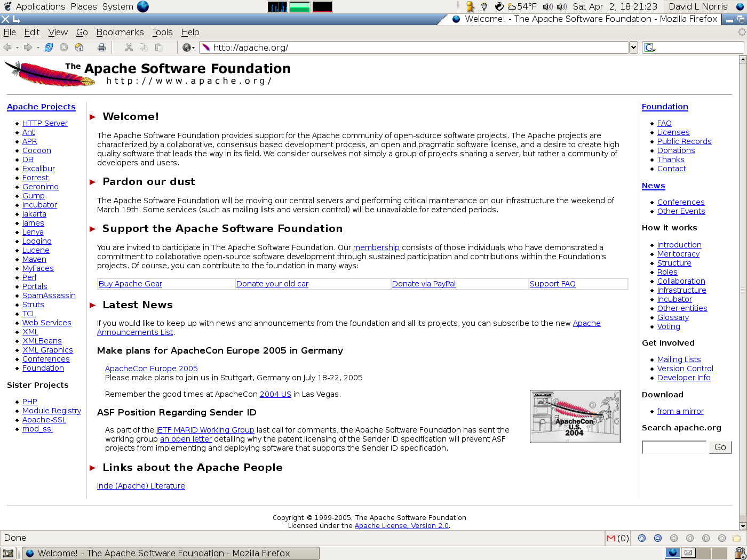Print the page with the printer icon
Screen dimensions: 747x560
[101, 47]
